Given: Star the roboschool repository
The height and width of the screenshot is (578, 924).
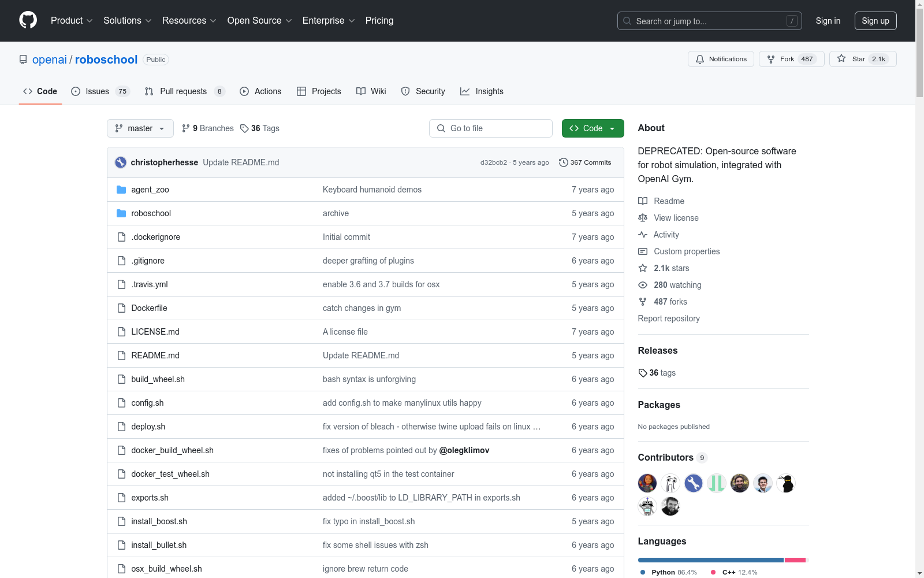Looking at the screenshot, I should [x=863, y=59].
